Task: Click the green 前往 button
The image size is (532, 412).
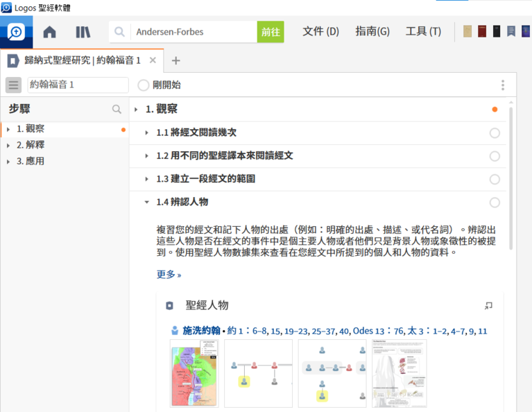Action: [x=271, y=32]
